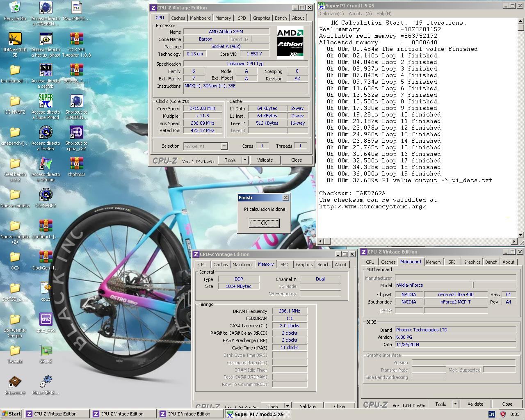This screenshot has width=525, height=420.
Task: Open Bench tab in top CPU-Z window
Action: click(x=281, y=18)
